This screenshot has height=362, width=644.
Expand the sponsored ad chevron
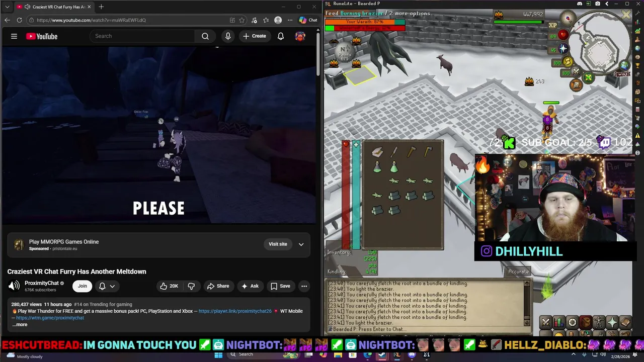click(301, 244)
